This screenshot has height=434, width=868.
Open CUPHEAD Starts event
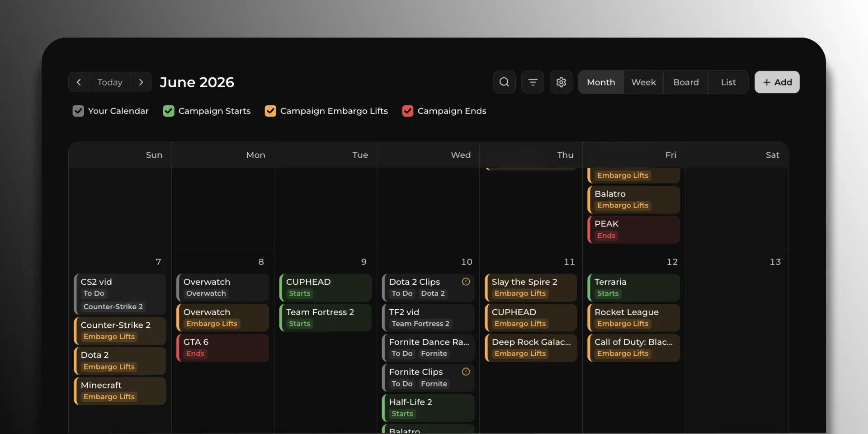tap(325, 288)
